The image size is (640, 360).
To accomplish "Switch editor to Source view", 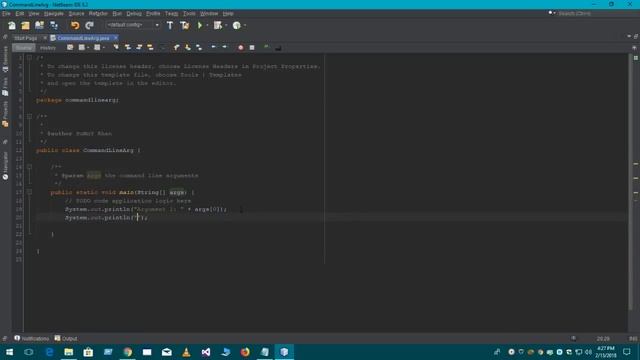I will click(x=23, y=48).
